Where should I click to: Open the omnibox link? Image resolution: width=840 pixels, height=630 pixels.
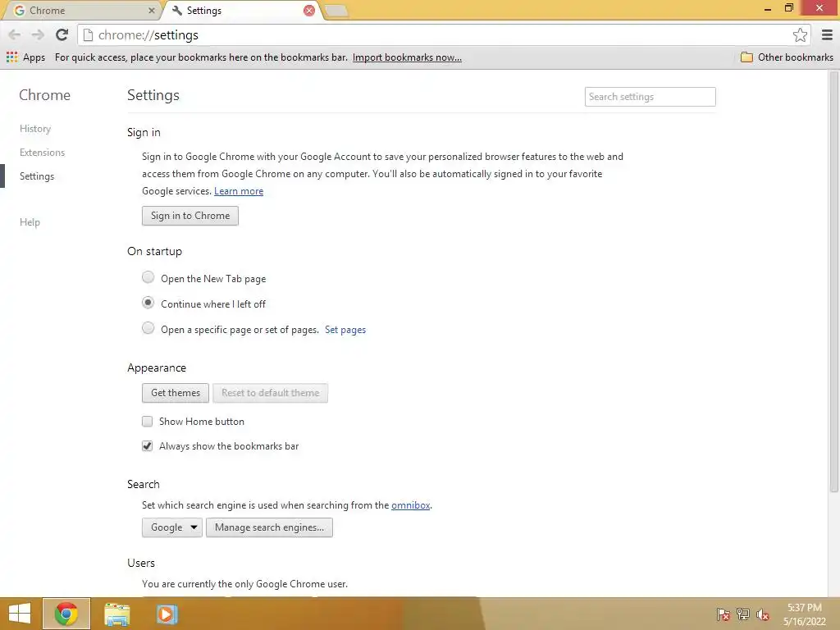(410, 504)
